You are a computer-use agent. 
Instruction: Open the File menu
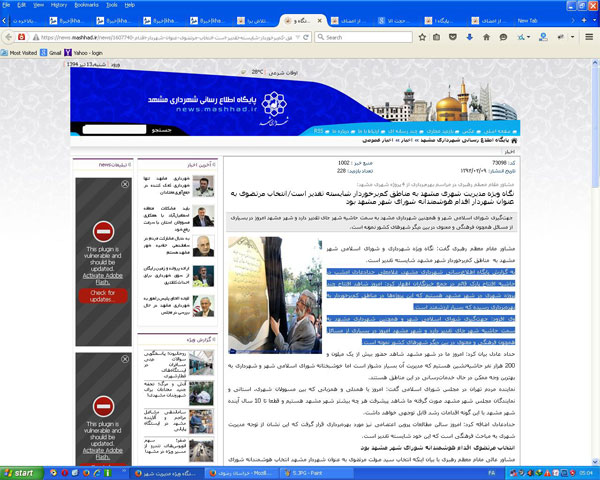pyautogui.click(x=6, y=5)
